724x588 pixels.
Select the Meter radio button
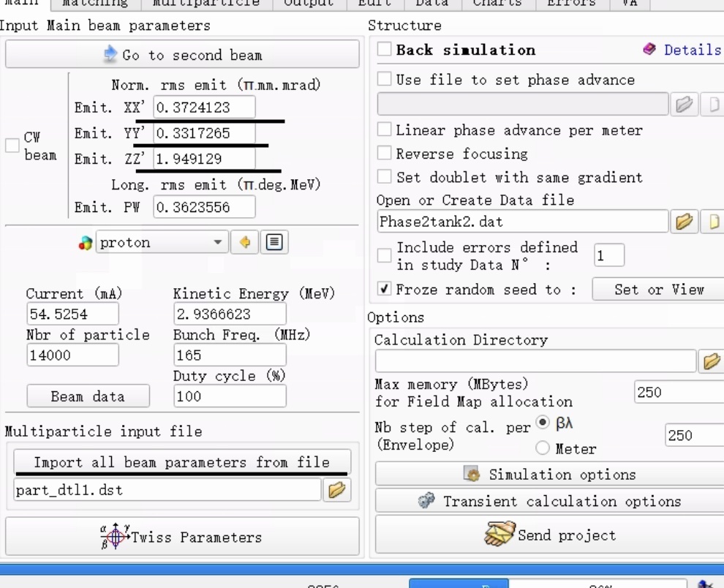coord(543,448)
